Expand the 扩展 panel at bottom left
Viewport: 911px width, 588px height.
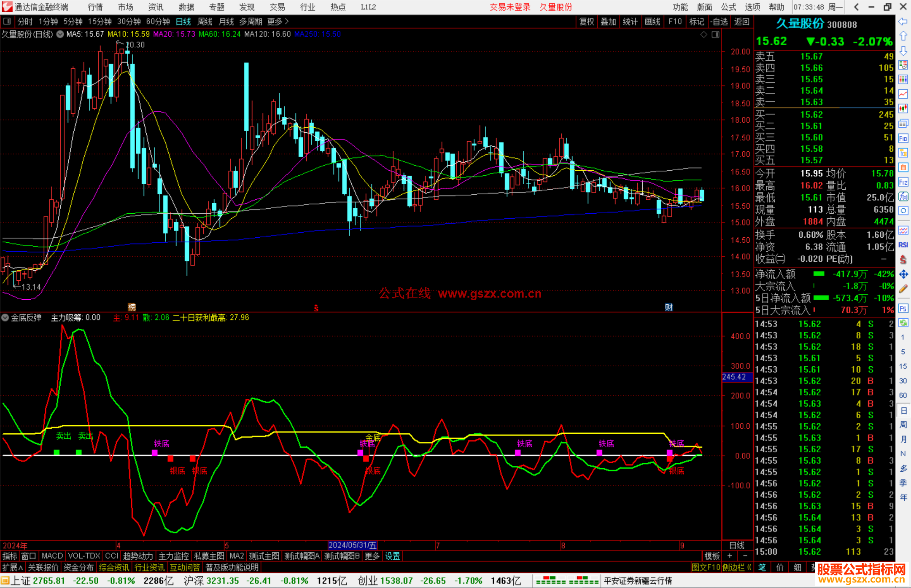(12, 567)
